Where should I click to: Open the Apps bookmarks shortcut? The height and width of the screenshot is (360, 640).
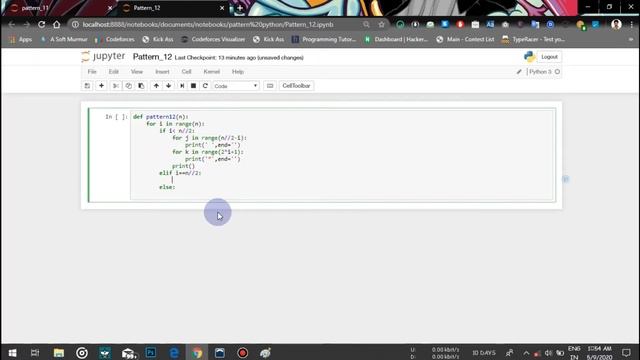pos(20,39)
